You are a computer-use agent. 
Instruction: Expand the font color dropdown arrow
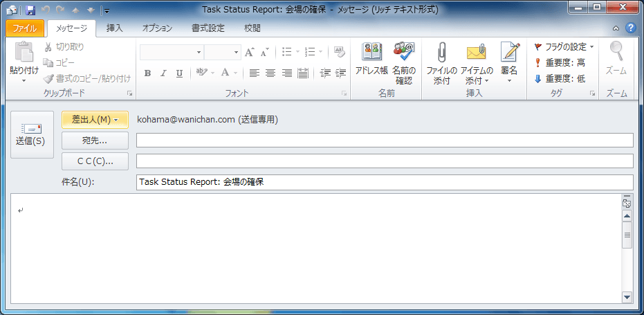235,73
